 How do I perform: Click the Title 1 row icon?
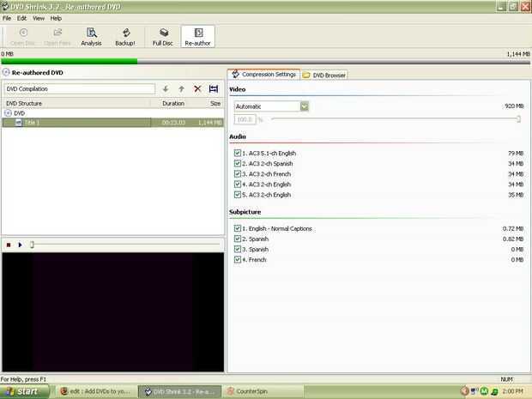(x=19, y=123)
